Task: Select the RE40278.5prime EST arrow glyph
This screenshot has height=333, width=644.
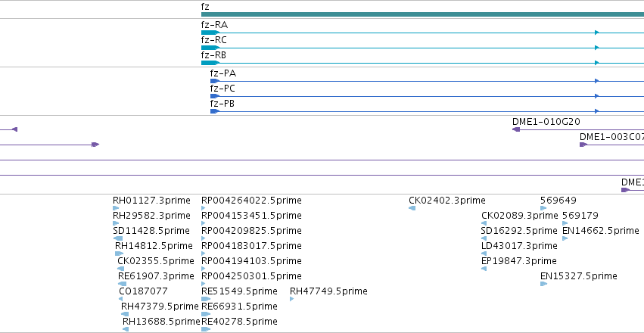Action: [206, 329]
